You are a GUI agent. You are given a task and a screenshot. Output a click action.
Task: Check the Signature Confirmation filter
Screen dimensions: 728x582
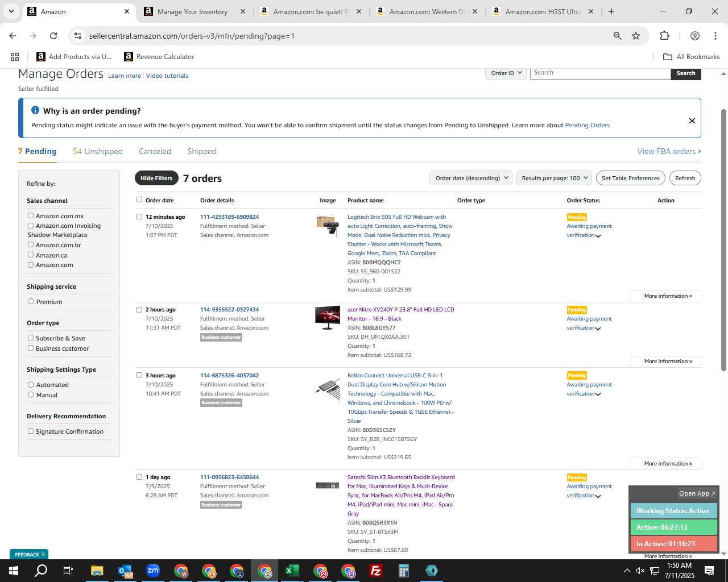(x=31, y=431)
